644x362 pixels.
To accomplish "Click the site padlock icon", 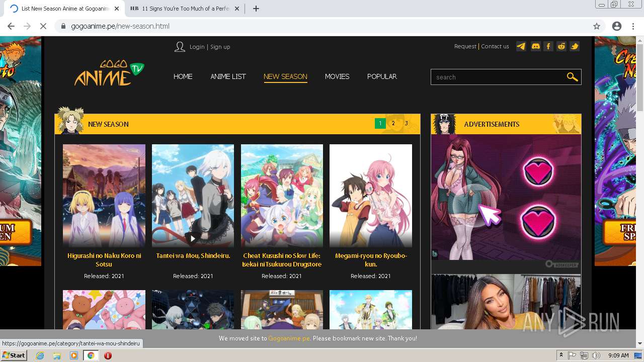I will [x=63, y=26].
